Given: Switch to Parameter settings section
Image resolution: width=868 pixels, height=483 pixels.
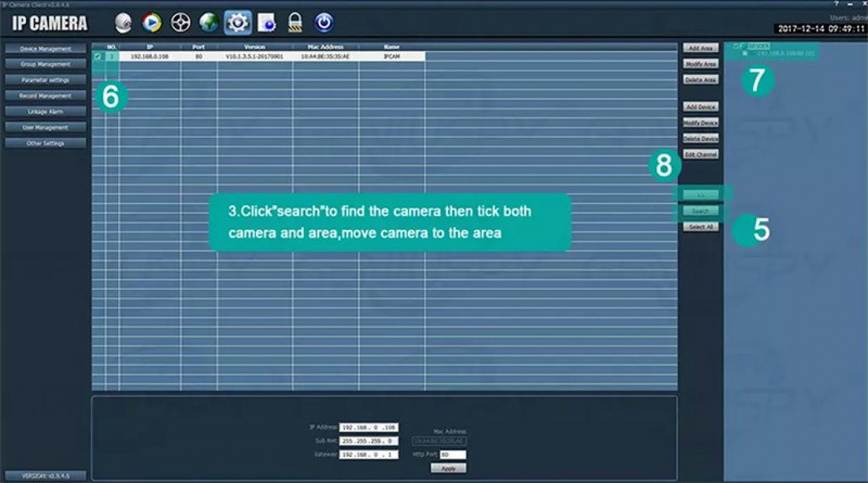Looking at the screenshot, I should pos(46,80).
